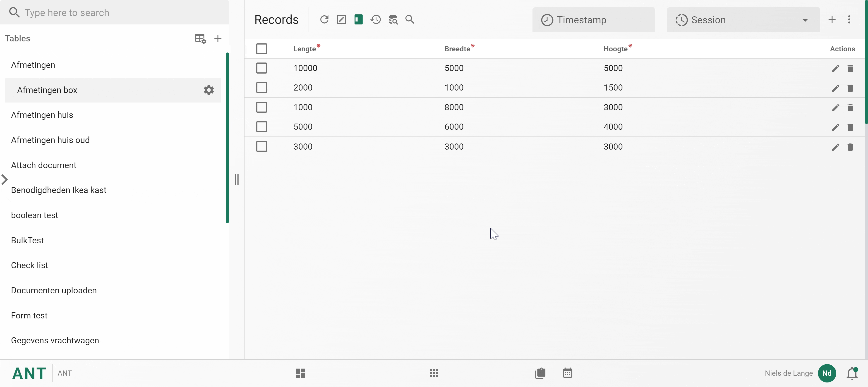Open the database query search icon

pyautogui.click(x=393, y=19)
